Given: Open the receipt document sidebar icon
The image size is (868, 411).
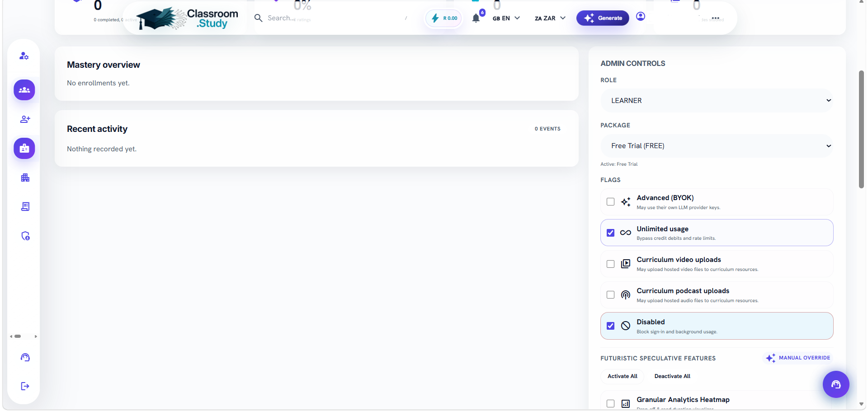Looking at the screenshot, I should (25, 206).
